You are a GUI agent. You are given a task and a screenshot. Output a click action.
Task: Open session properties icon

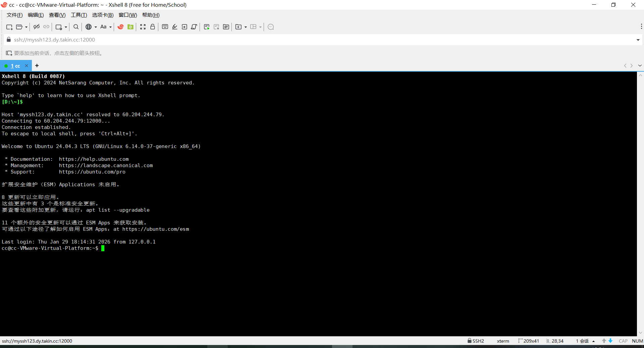[x=59, y=27]
